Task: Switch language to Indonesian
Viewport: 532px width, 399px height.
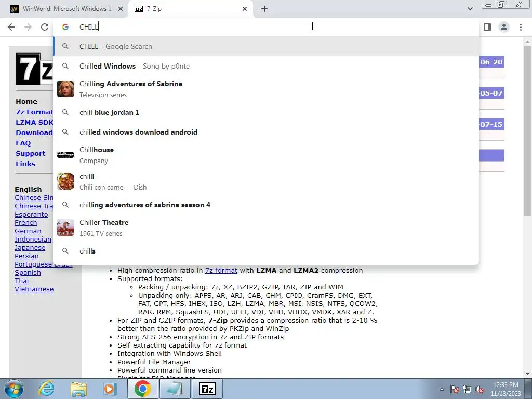Action: point(33,239)
